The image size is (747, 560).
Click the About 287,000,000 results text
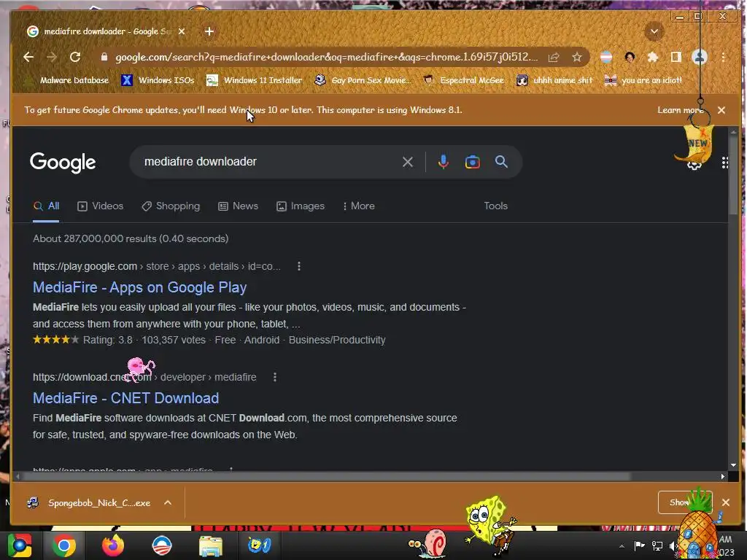tap(131, 239)
